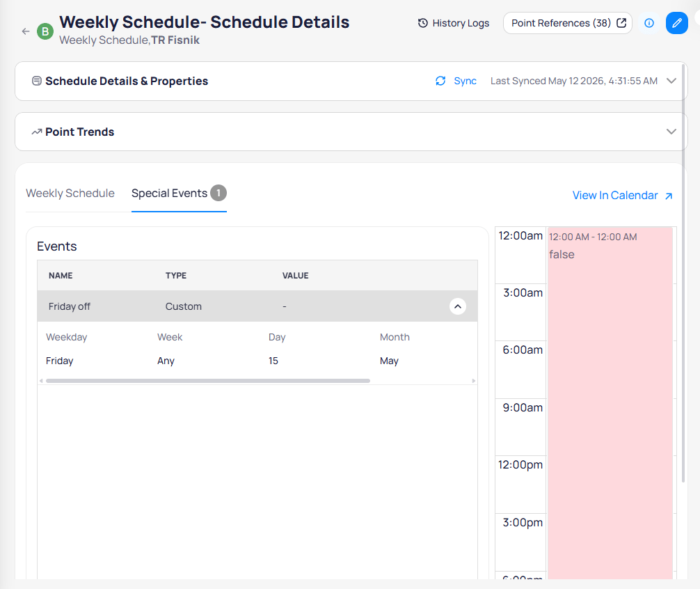700x589 pixels.
Task: Click the Last Synced timestamp text
Action: tap(573, 81)
